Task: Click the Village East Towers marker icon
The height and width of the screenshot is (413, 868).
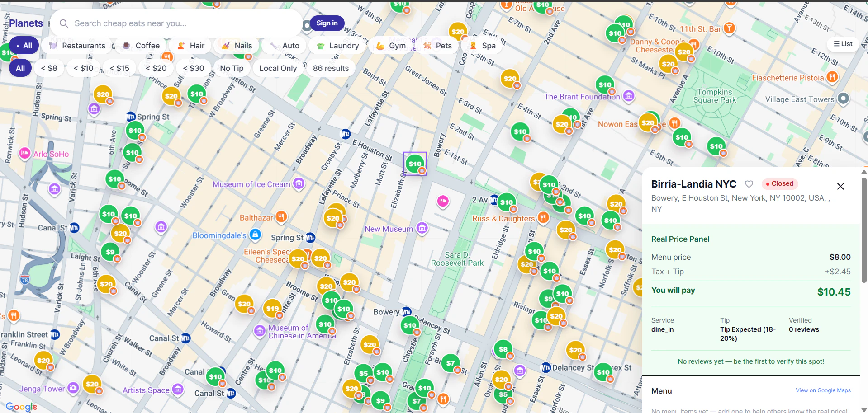Action: [843, 99]
